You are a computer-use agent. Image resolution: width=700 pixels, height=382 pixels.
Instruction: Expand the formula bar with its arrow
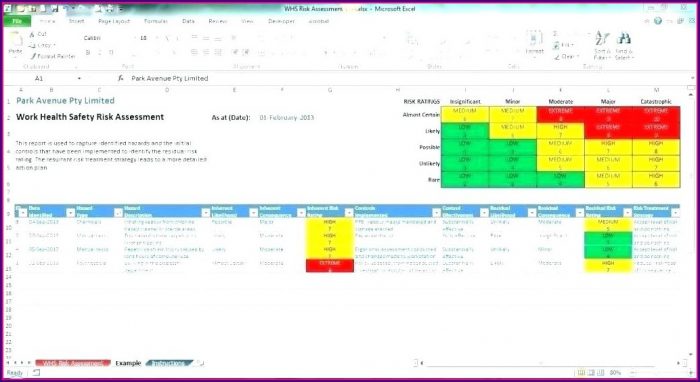point(692,78)
